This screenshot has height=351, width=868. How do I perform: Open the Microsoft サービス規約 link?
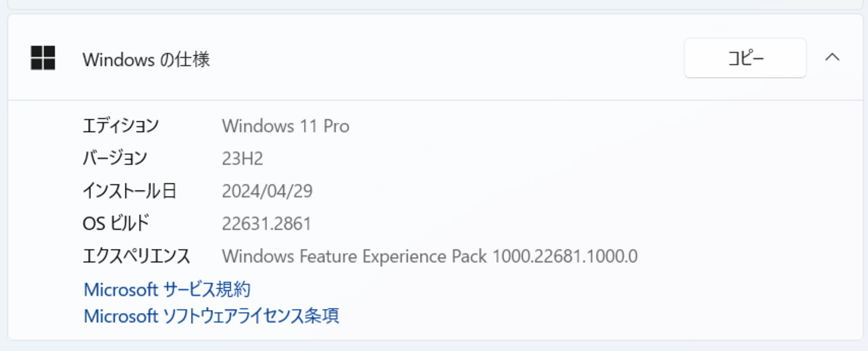(167, 290)
